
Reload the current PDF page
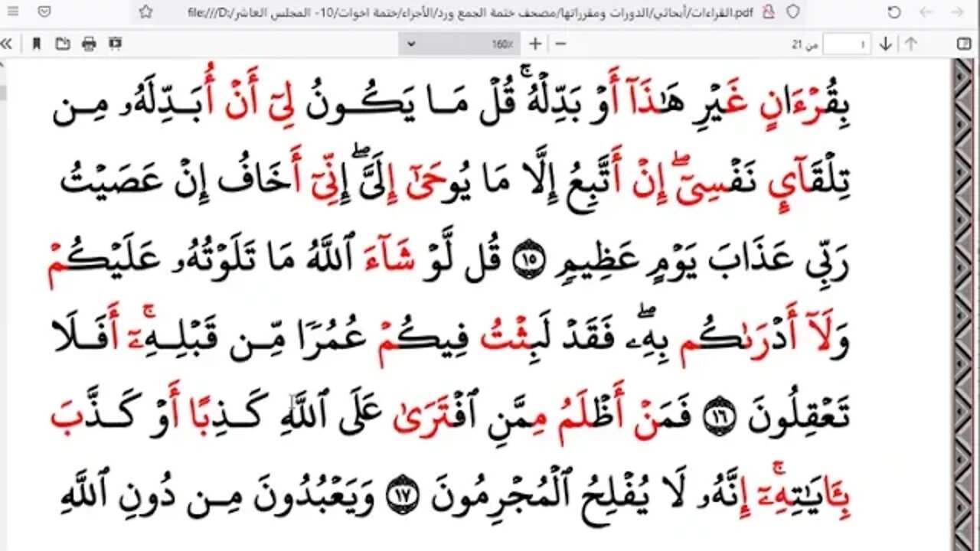pos(894,12)
